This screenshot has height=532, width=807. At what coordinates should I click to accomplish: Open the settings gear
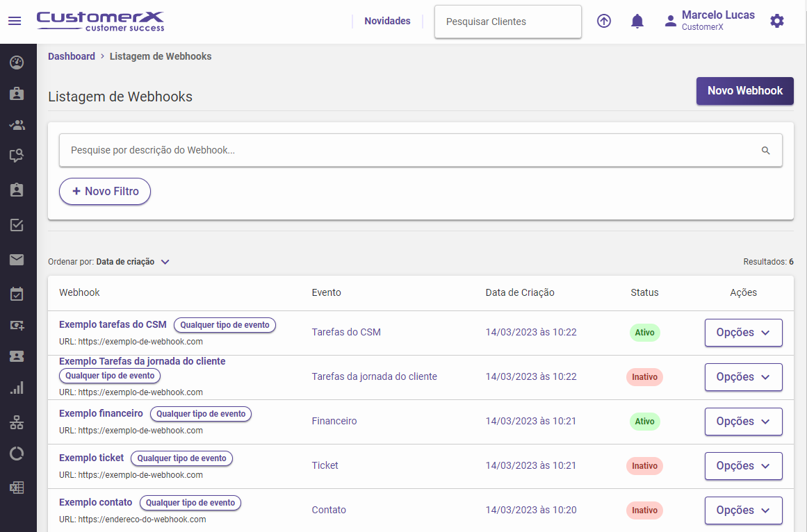pyautogui.click(x=776, y=21)
